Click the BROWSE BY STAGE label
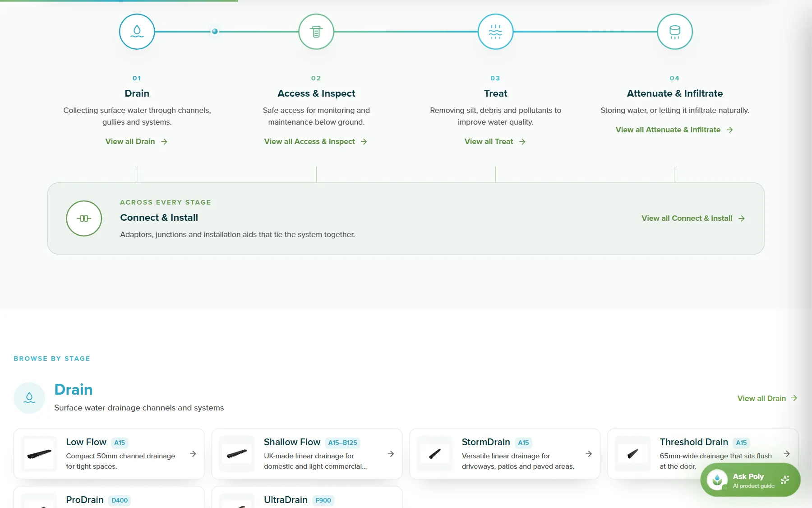The width and height of the screenshot is (812, 508). 52,359
